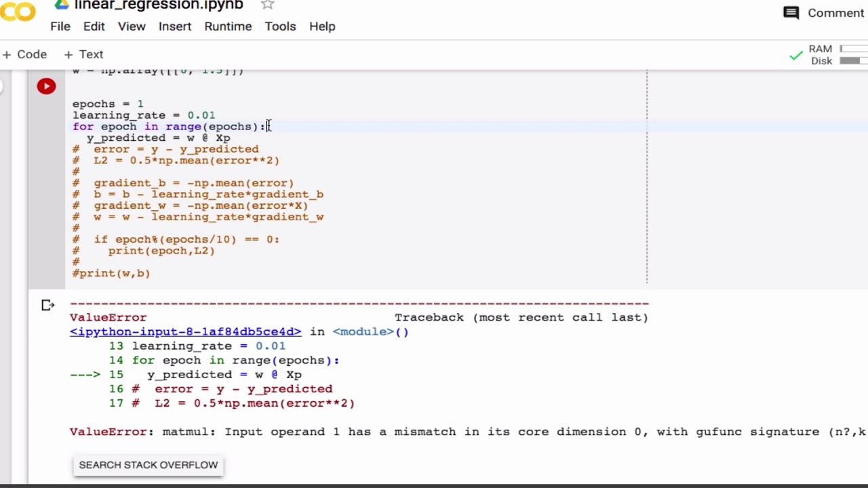
Task: Click traceback line 13 'learning_rate = 0.01'
Action: tap(197, 346)
